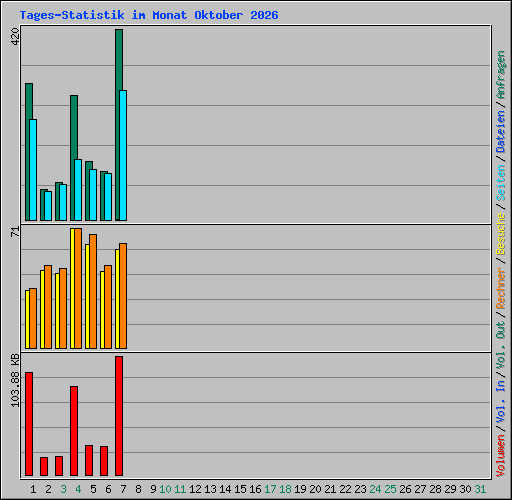
Task: Click the 'Seiten' legend label
Action: coord(501,183)
